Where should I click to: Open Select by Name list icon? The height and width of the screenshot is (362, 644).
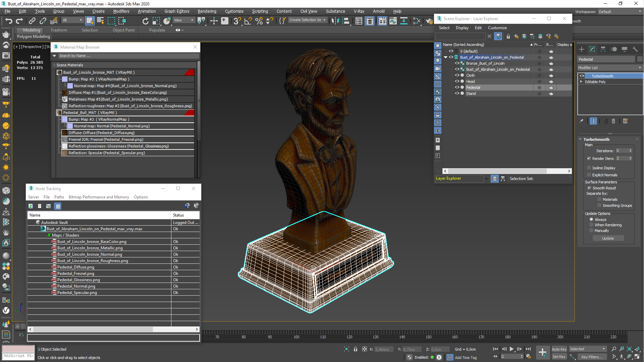(x=100, y=21)
